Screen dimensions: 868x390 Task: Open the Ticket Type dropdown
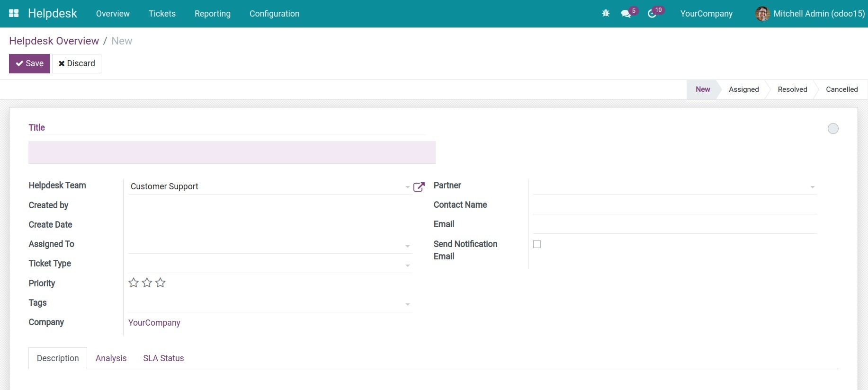[407, 266]
